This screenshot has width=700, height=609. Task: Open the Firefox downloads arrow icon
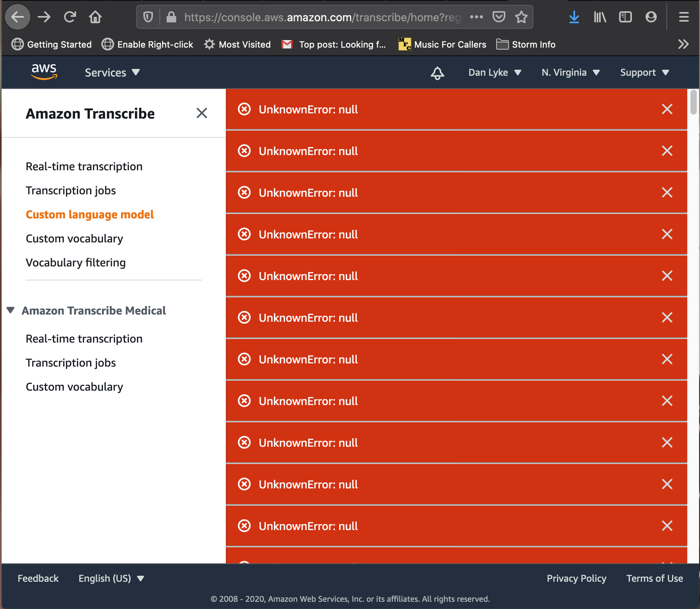(574, 17)
